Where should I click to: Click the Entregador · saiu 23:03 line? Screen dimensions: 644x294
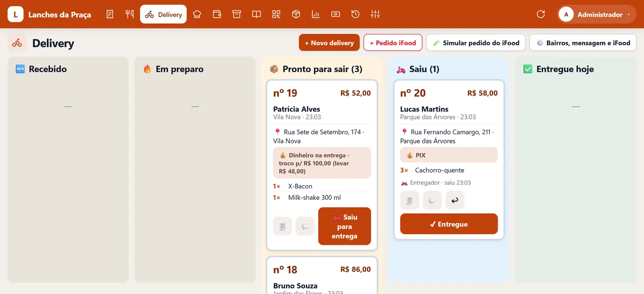[x=436, y=182]
